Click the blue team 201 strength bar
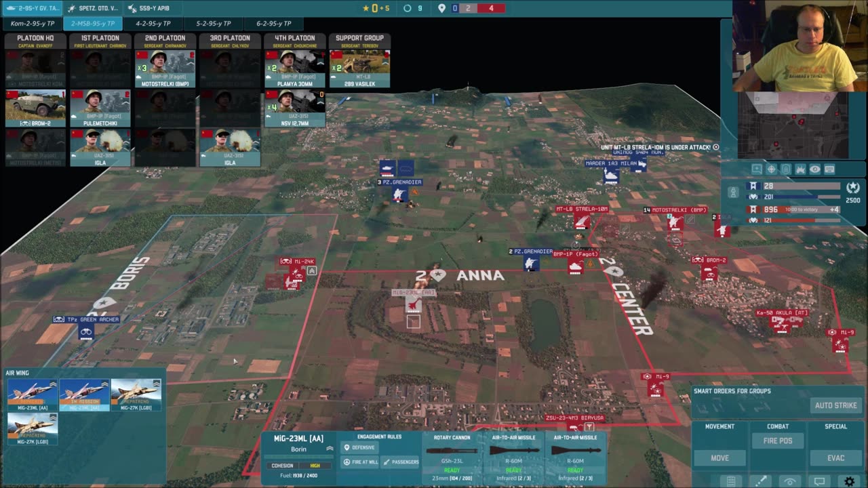This screenshot has height=488, width=868. tap(802, 197)
